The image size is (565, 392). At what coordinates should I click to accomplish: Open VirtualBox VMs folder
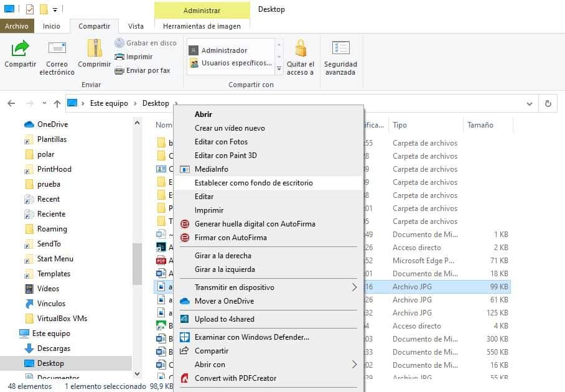56,319
